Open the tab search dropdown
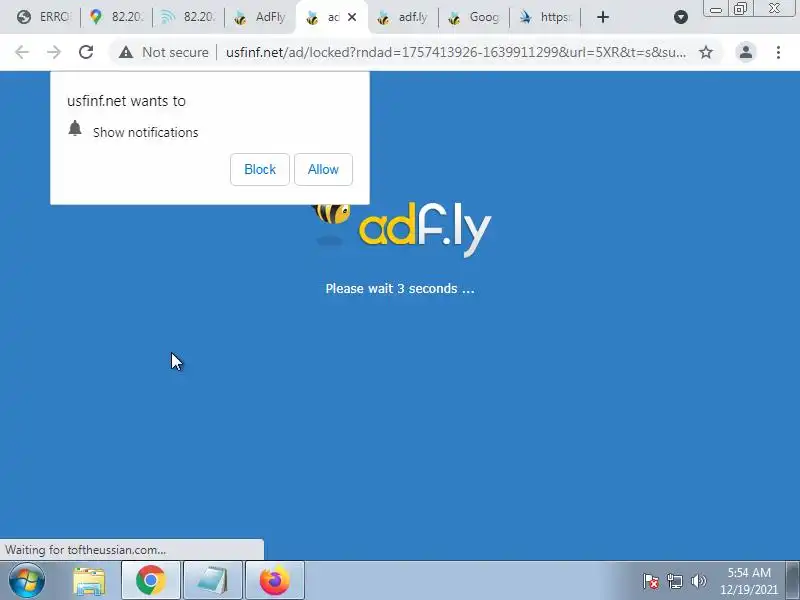Image resolution: width=800 pixels, height=600 pixels. pyautogui.click(x=681, y=17)
